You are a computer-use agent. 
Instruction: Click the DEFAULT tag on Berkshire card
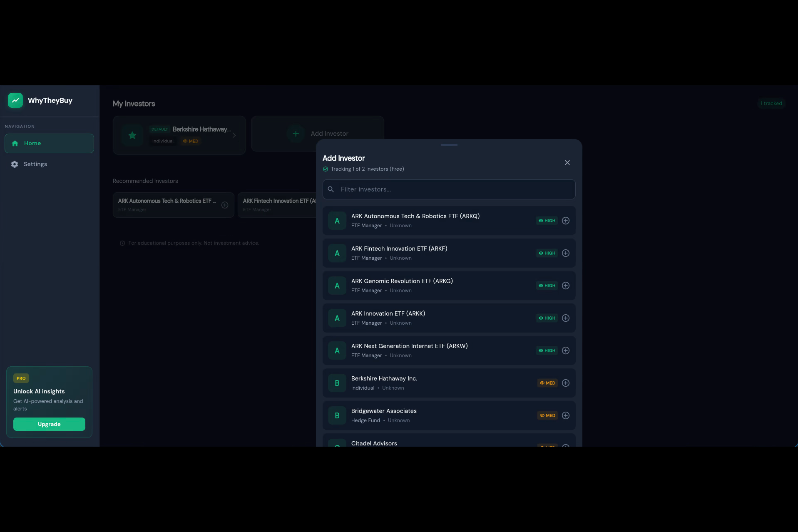tap(159, 129)
